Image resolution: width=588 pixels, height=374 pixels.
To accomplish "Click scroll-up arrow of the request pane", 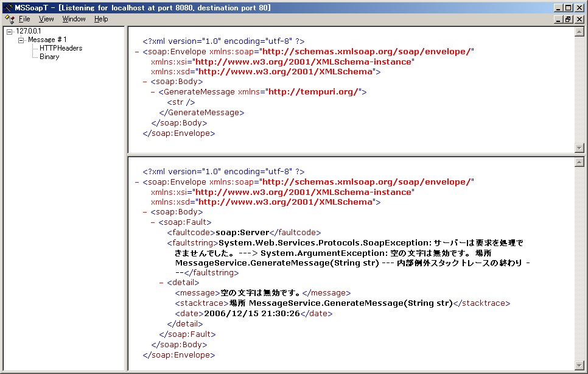I will 579,32.
